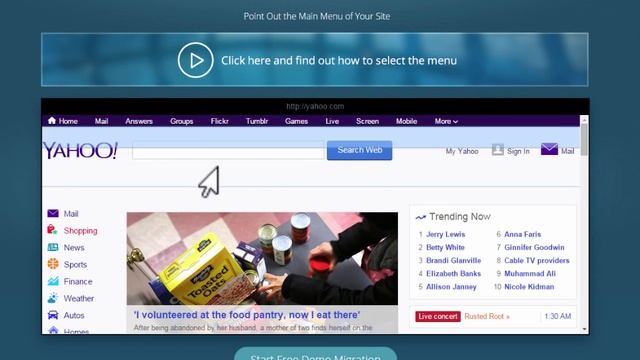Click the Search Web button

click(360, 150)
